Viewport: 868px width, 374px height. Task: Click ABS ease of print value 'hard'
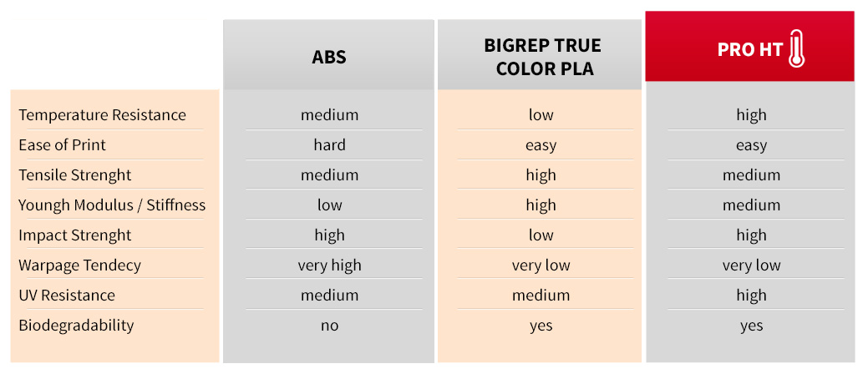click(x=329, y=145)
